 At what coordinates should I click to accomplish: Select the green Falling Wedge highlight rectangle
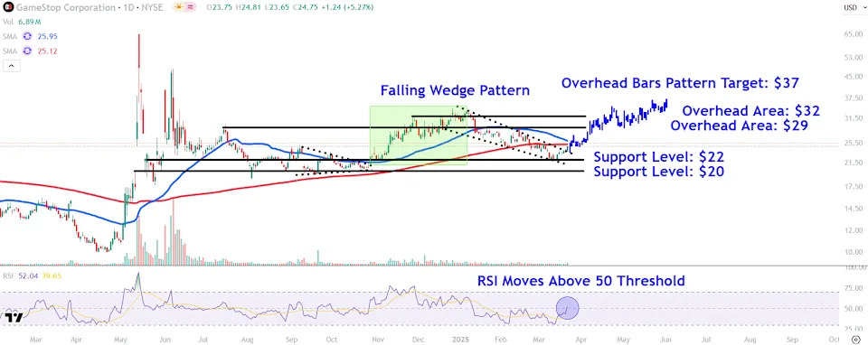[x=419, y=135]
